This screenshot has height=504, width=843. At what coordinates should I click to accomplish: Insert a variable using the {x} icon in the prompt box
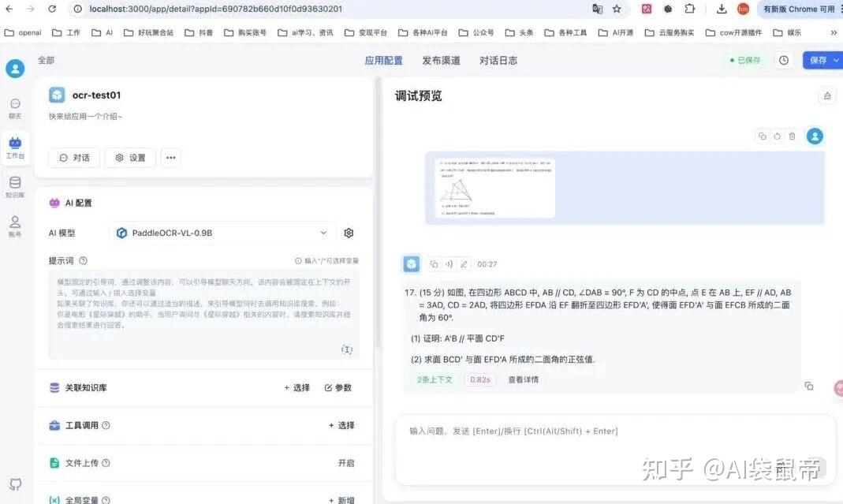[x=347, y=349]
